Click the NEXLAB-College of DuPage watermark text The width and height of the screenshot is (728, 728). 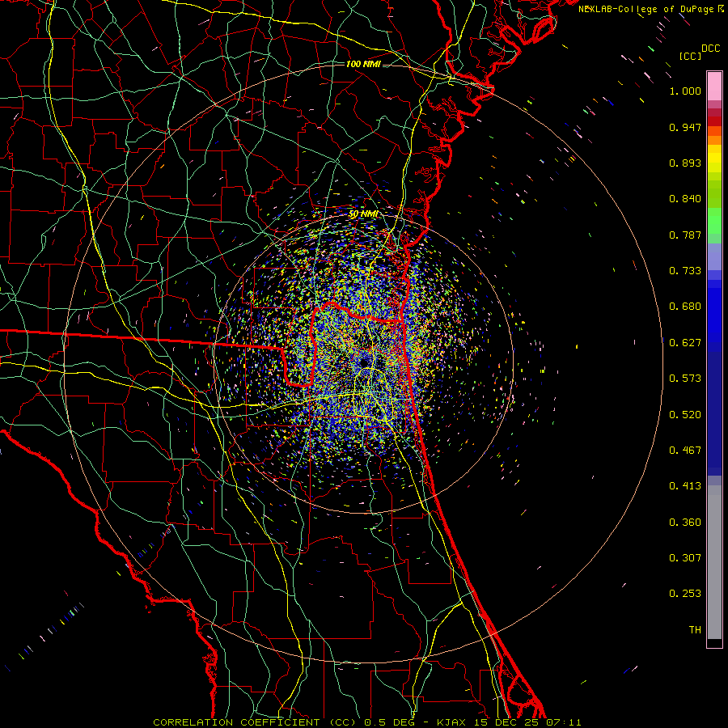click(x=647, y=9)
